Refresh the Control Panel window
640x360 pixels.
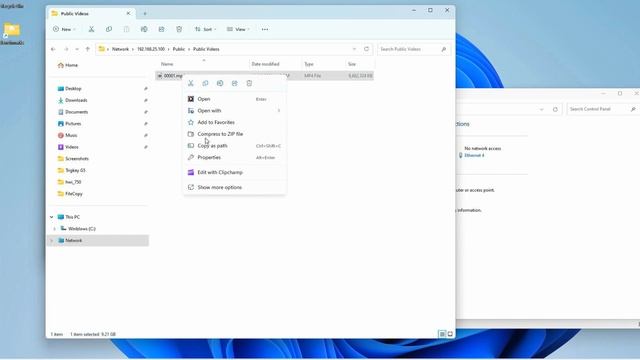[555, 109]
